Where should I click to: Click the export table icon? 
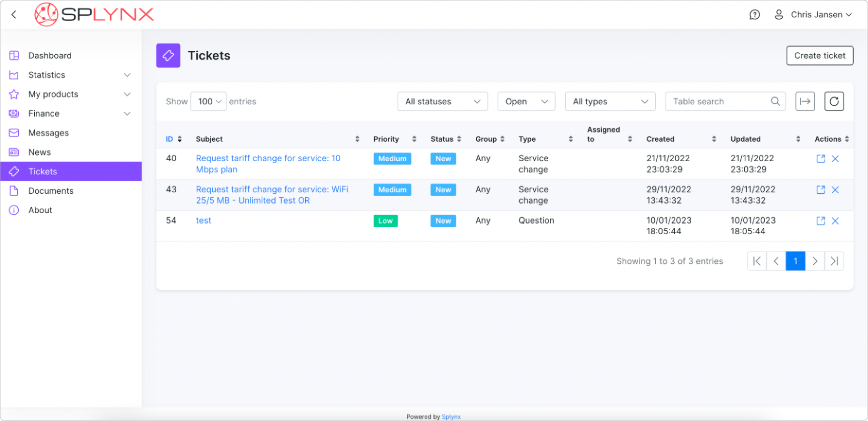(x=805, y=102)
